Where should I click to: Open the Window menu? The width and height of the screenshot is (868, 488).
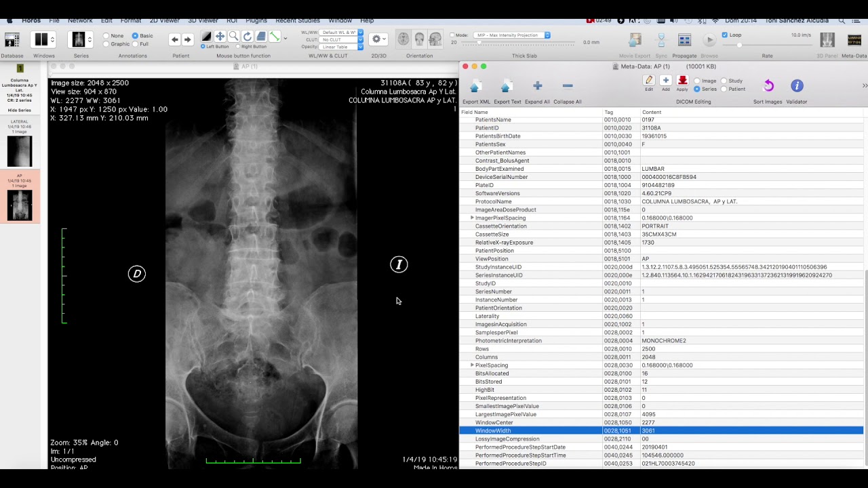(340, 20)
